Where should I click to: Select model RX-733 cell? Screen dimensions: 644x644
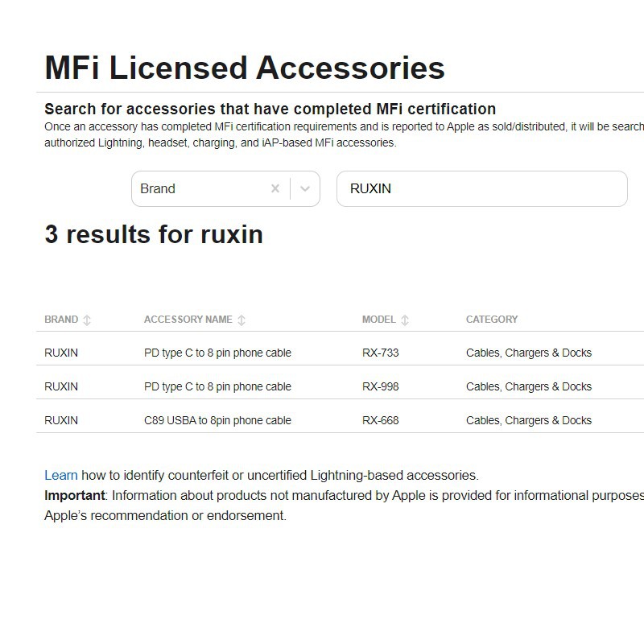[380, 353]
